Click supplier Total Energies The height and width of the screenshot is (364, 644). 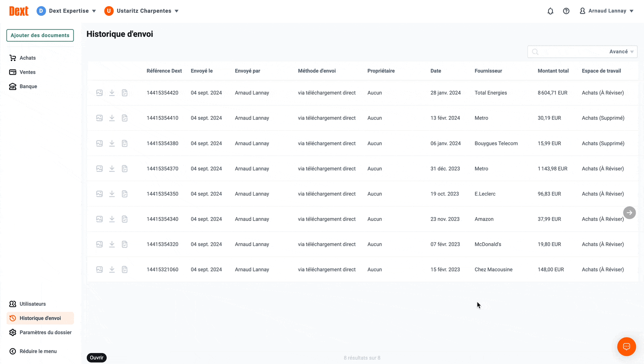491,93
